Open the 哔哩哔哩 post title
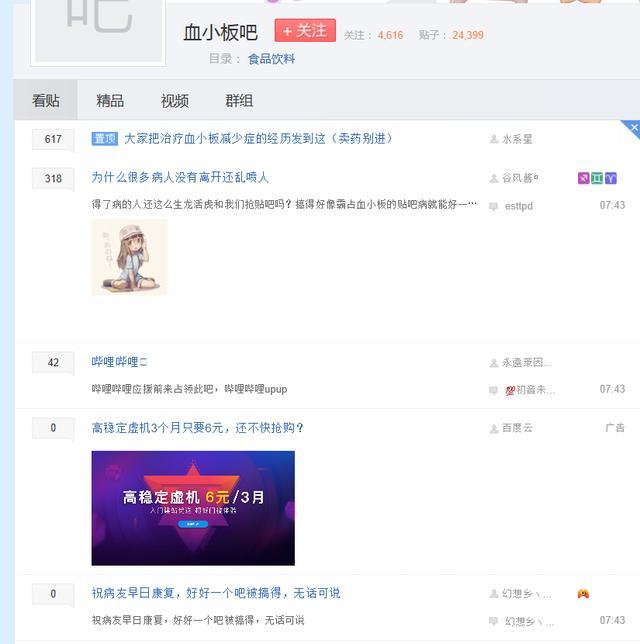 pos(119,362)
